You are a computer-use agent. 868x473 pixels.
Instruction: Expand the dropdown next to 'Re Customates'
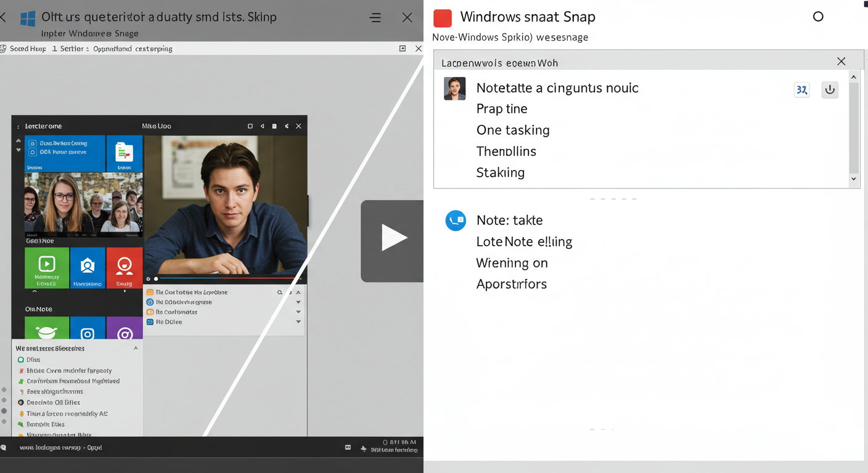coord(298,312)
